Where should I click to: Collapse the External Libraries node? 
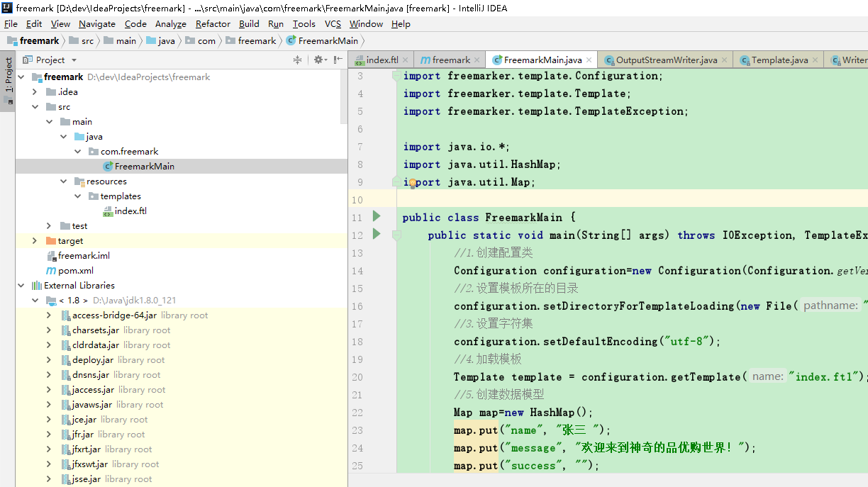pyautogui.click(x=21, y=286)
